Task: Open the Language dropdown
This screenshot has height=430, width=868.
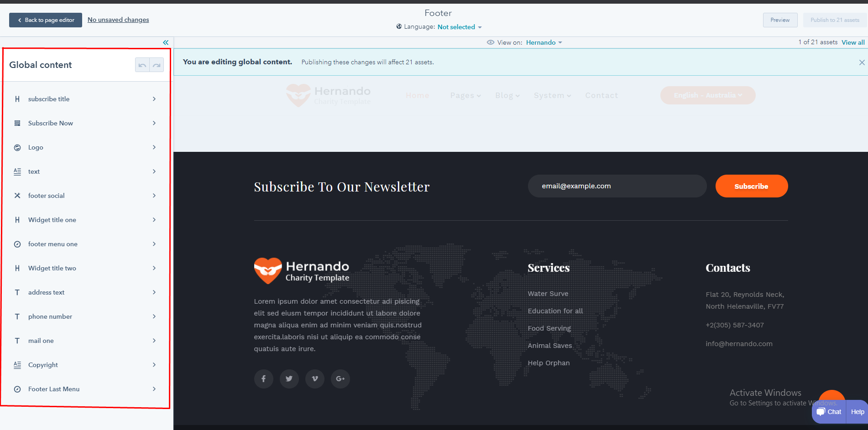Action: pos(459,27)
